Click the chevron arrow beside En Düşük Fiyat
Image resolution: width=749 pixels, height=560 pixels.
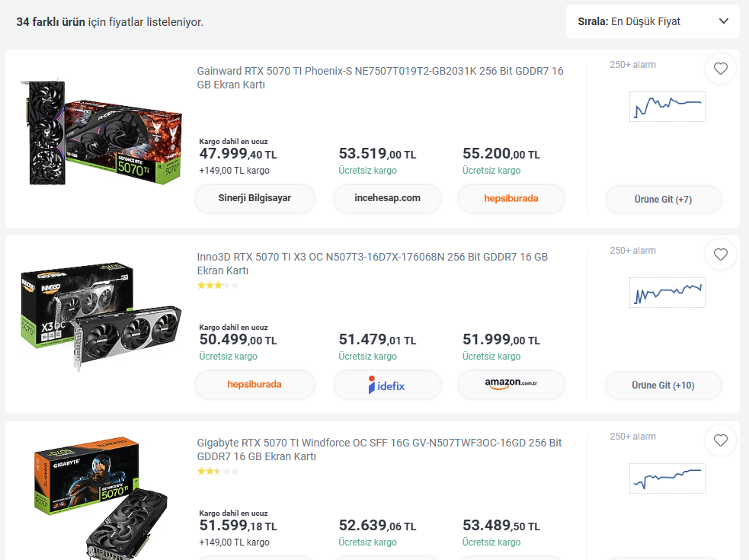(724, 21)
